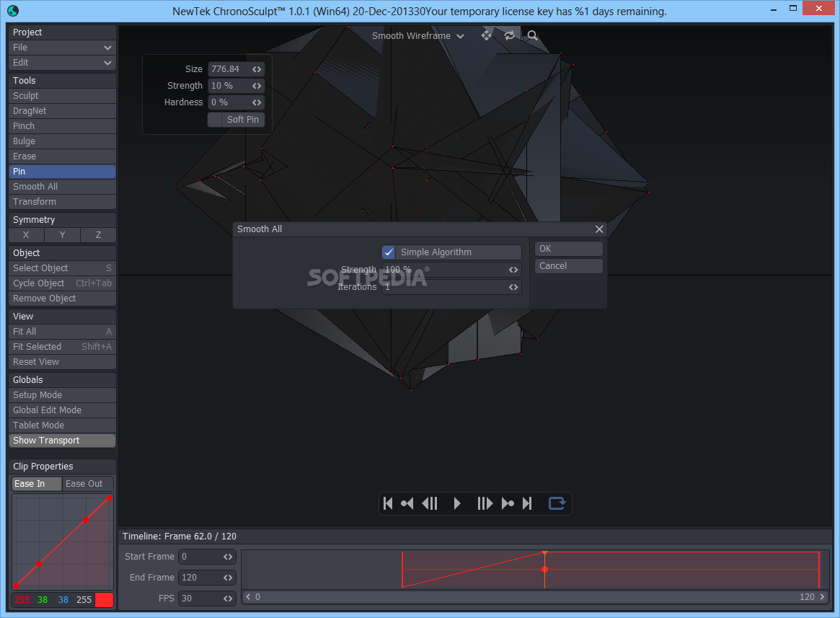The height and width of the screenshot is (618, 840).
Task: Click the Iterations stepper arrows
Action: 513,287
